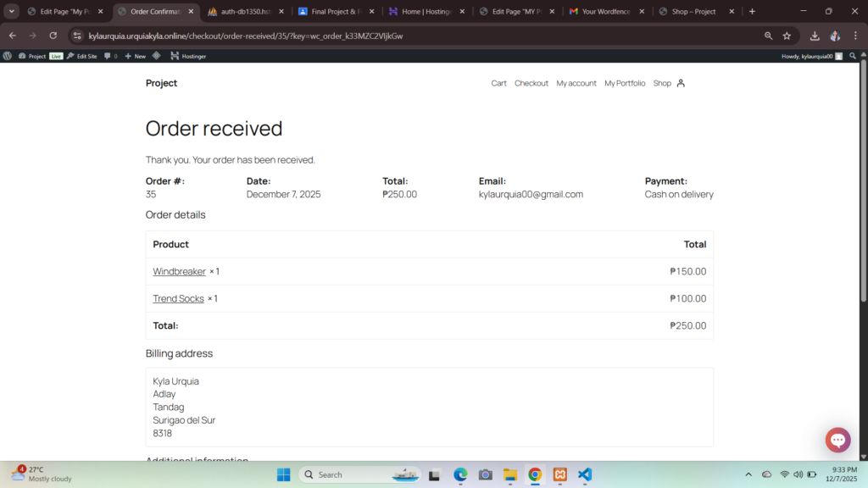Click the admin bar search magnifier icon

click(853, 56)
